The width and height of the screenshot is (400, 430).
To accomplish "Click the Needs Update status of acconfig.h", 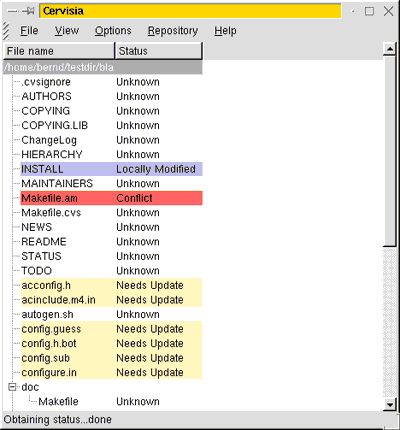I will click(x=150, y=285).
